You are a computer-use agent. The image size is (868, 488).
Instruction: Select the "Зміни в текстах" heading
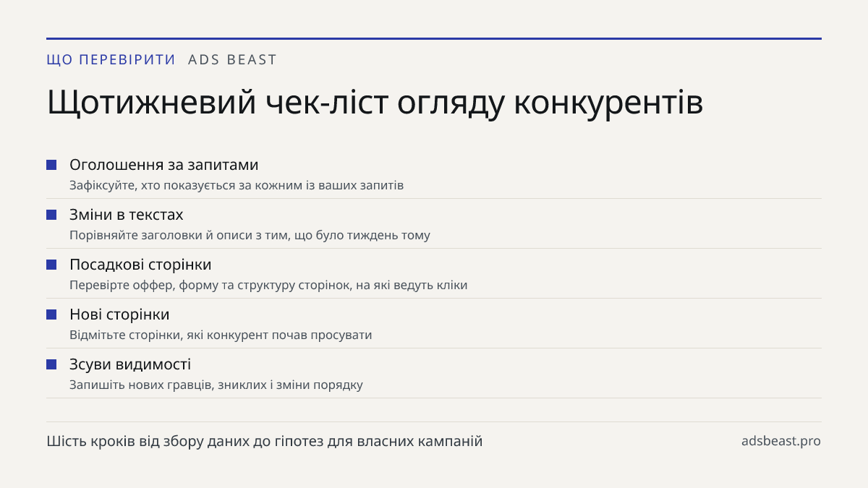click(127, 215)
